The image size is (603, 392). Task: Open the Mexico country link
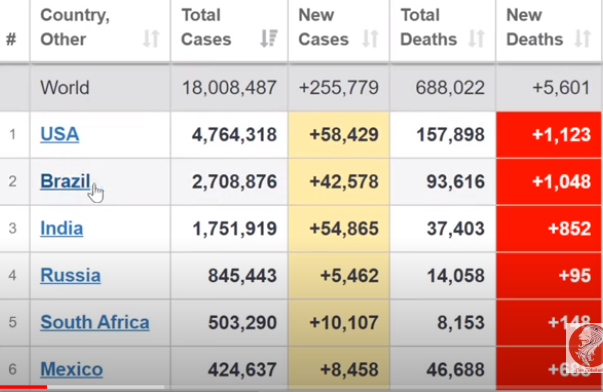pos(72,369)
